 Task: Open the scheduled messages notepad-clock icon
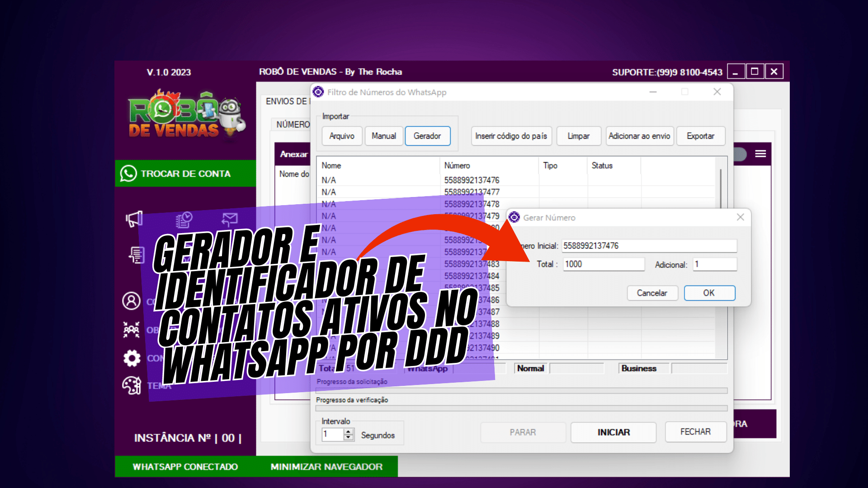coord(184,220)
